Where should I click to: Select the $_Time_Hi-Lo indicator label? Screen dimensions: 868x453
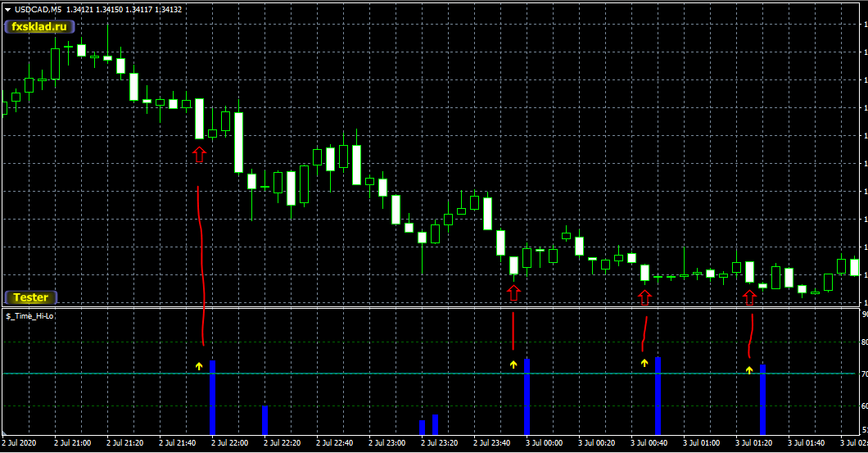[x=30, y=316]
